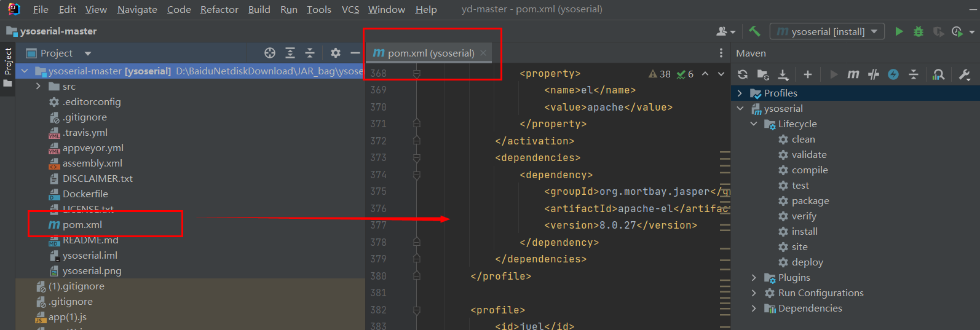Expand the Maven Profiles node
980x330 pixels.
coord(740,93)
